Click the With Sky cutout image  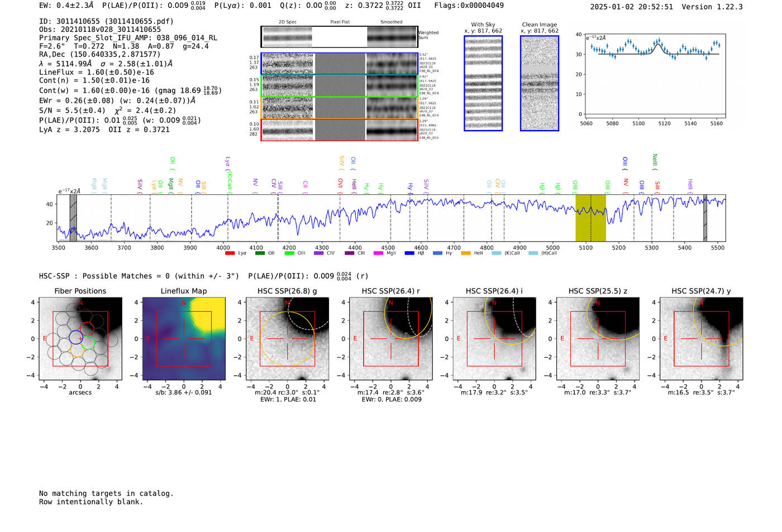(x=483, y=83)
